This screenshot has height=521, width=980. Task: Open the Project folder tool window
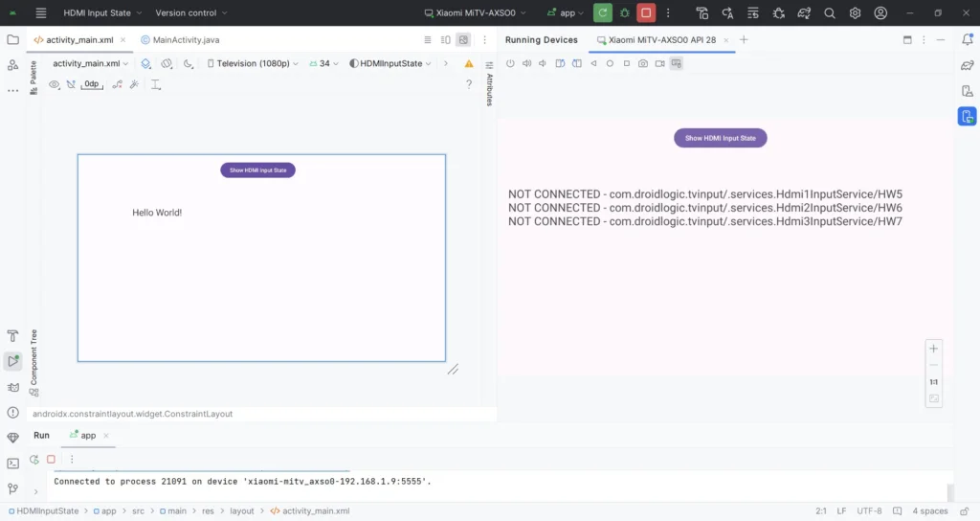pyautogui.click(x=12, y=39)
